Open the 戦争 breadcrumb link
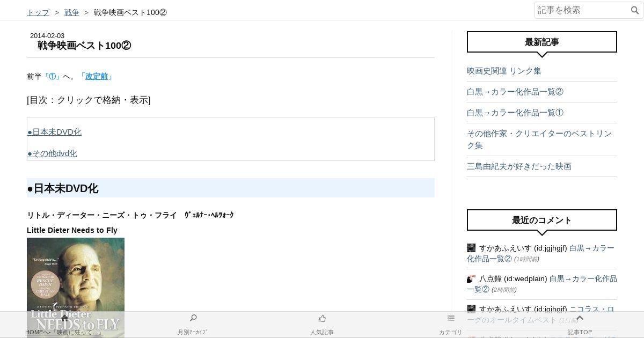 pyautogui.click(x=72, y=12)
